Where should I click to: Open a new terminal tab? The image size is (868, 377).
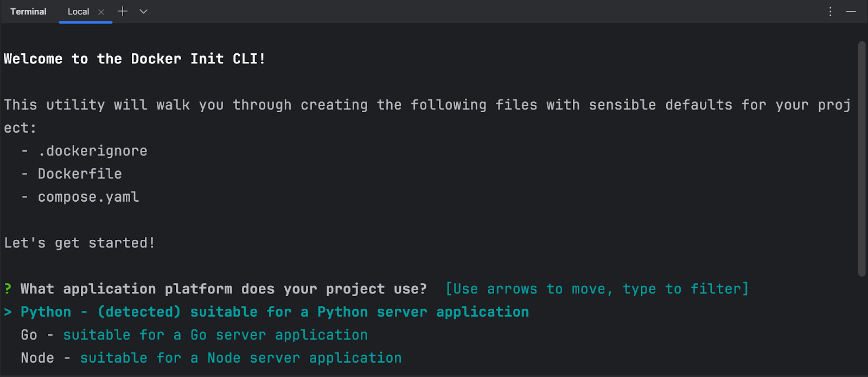[x=123, y=11]
